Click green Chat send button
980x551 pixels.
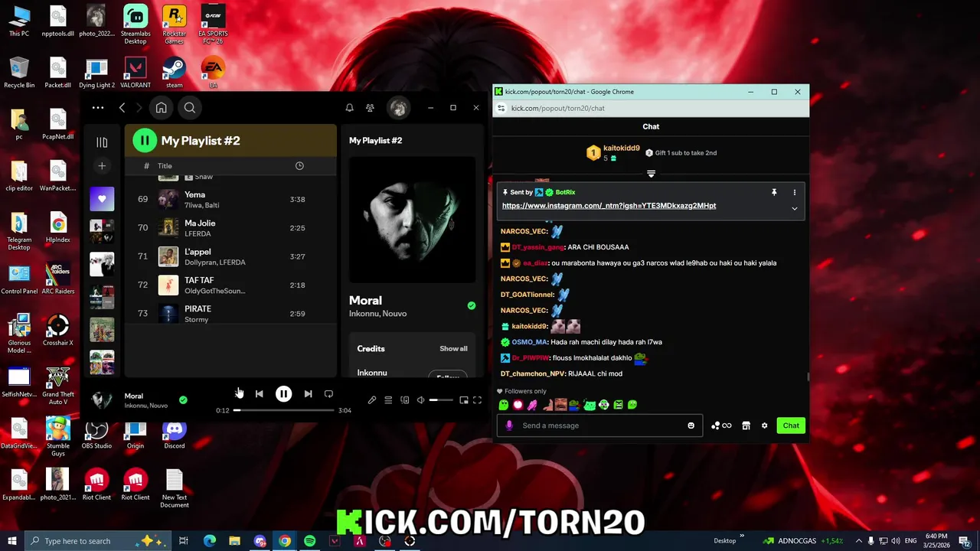[x=791, y=425]
